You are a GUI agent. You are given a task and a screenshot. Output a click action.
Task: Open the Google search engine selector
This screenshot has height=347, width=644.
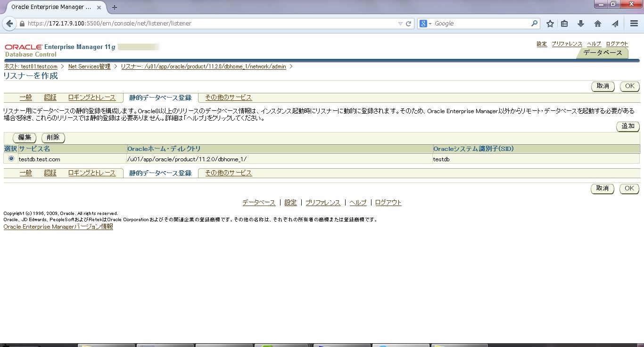[426, 24]
